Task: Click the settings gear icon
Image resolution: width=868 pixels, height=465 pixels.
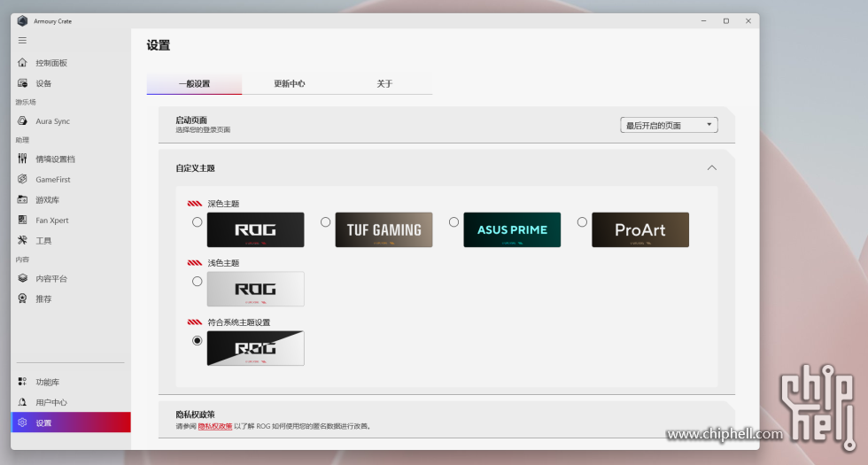Action: (22, 422)
